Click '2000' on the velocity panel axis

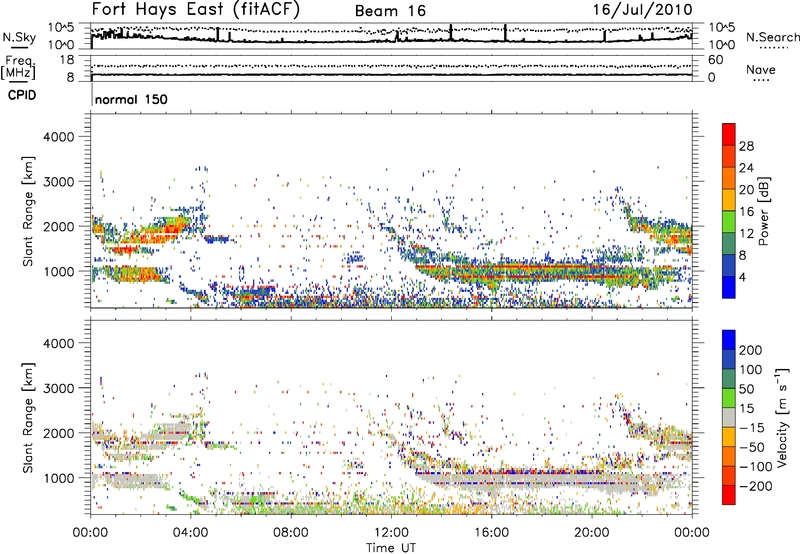click(x=59, y=433)
